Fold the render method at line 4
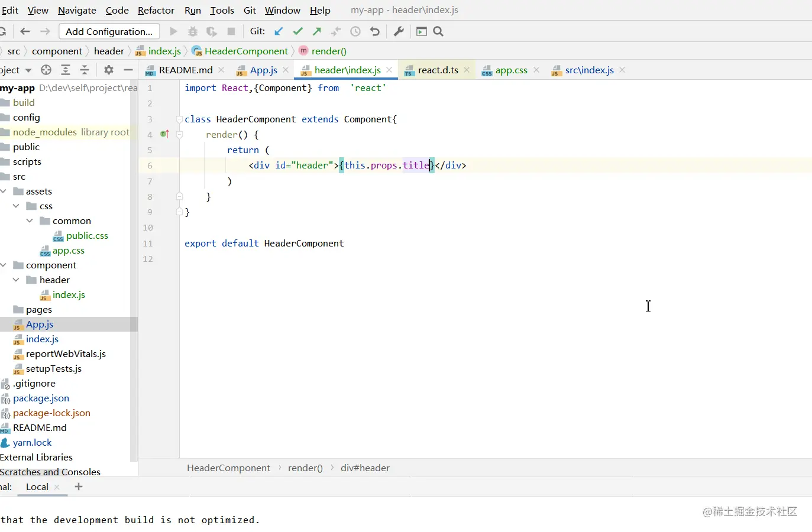 click(x=179, y=134)
